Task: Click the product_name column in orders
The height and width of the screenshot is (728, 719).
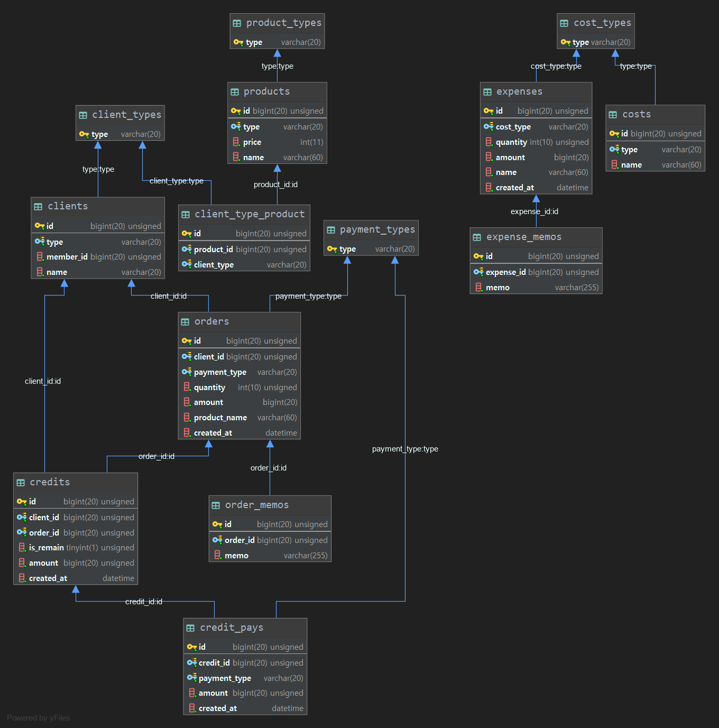Action: tap(239, 418)
